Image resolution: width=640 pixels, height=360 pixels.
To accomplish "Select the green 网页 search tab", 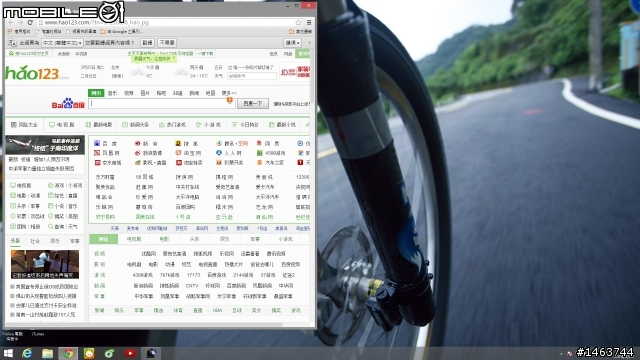I will coord(96,93).
